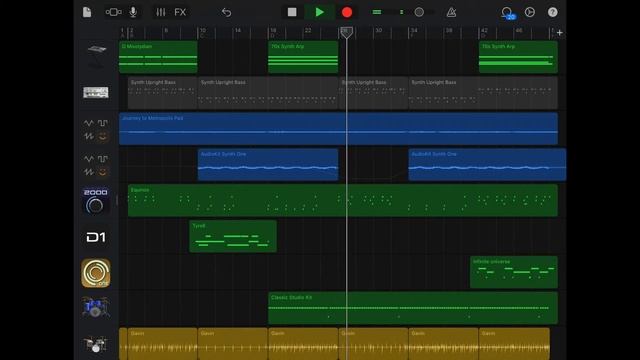
Task: Select the blue drum kit track icon
Action: click(96, 308)
